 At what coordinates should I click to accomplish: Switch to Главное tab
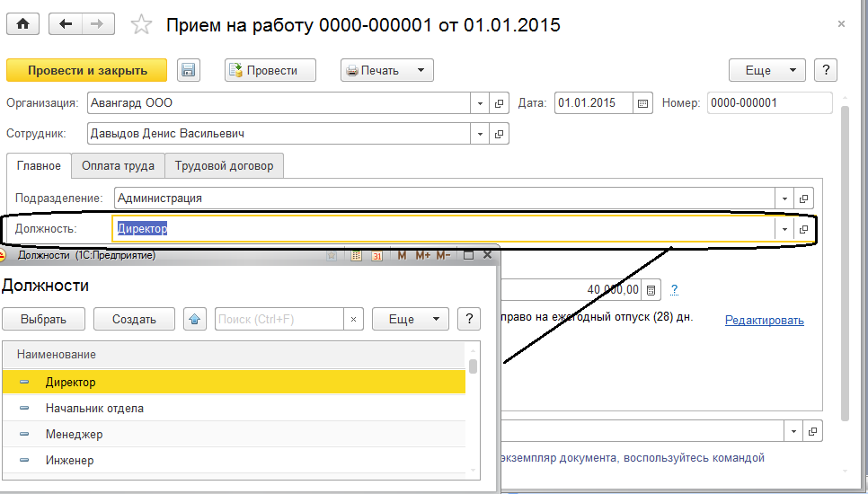click(39, 166)
